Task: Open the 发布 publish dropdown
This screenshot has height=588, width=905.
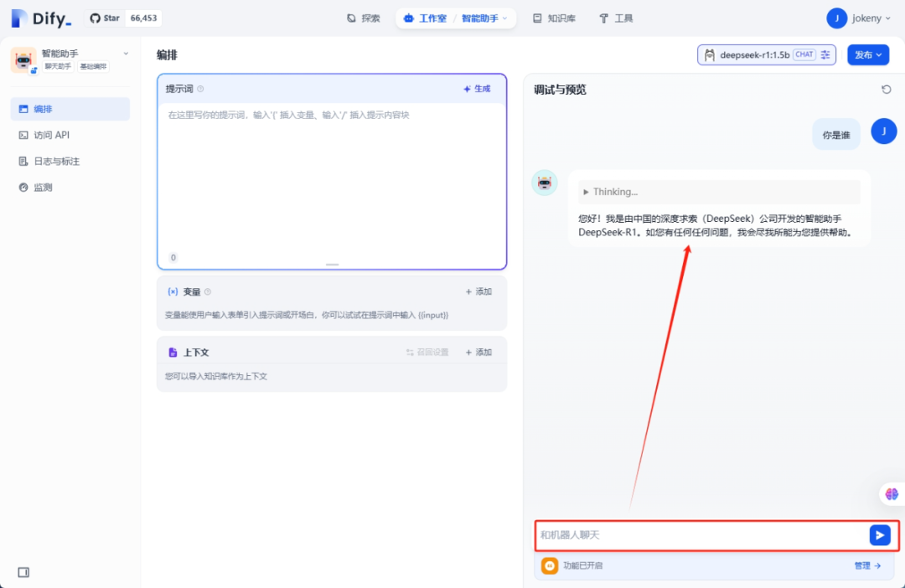Action: click(868, 54)
